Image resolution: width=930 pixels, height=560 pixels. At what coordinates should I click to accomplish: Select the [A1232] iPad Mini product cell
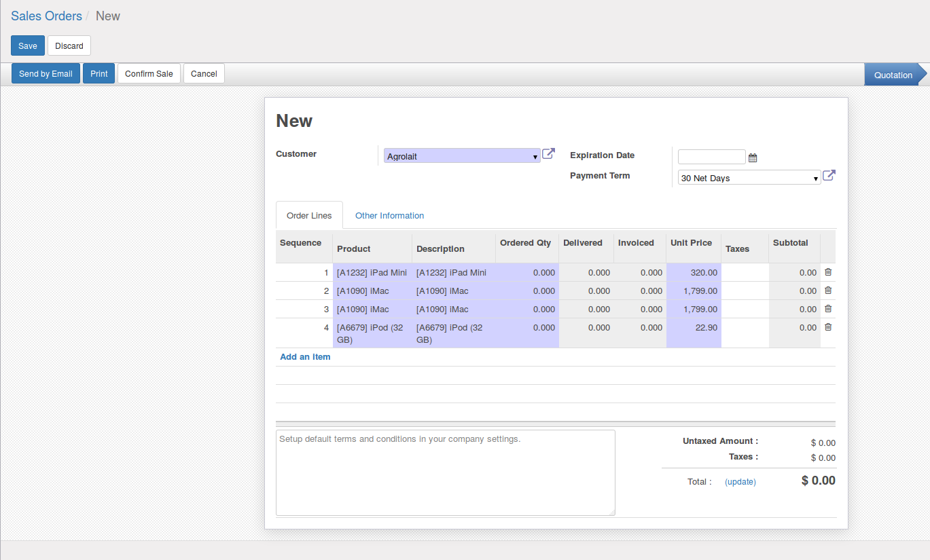pos(372,272)
